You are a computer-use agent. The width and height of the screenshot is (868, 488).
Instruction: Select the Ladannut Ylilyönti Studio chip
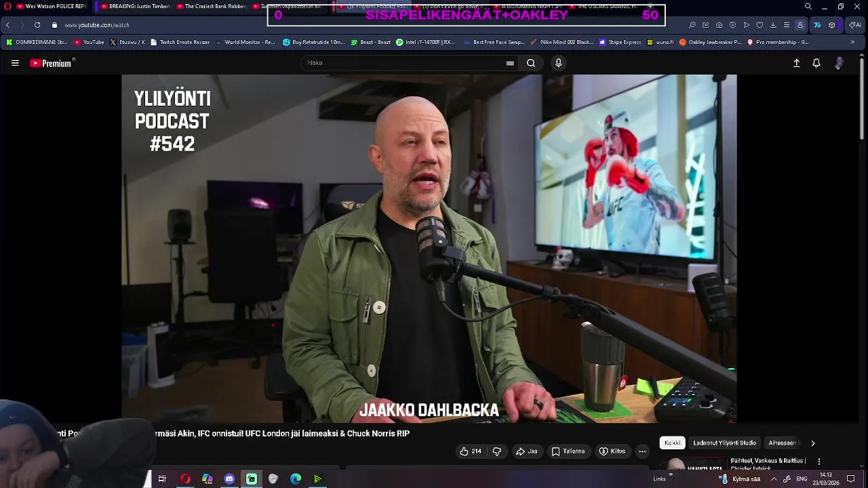(x=724, y=443)
